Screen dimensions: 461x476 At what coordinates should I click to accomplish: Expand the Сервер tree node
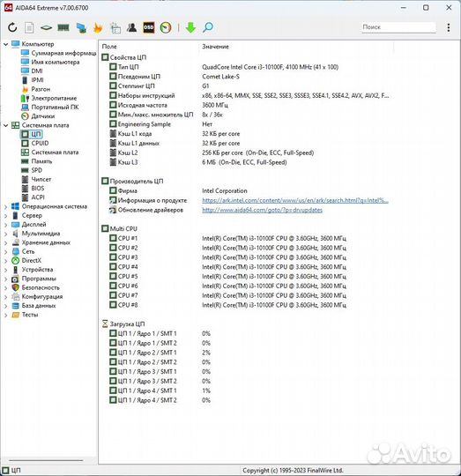click(5, 216)
